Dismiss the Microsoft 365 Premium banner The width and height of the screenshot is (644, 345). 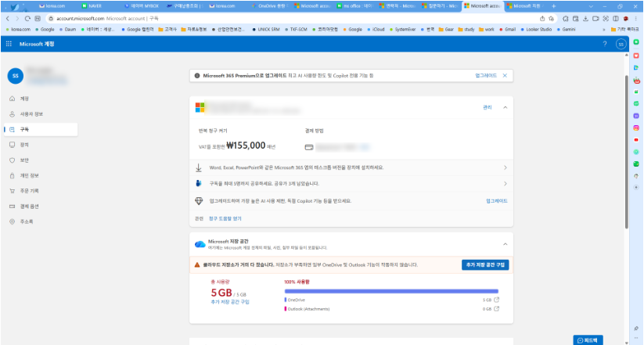tap(505, 76)
